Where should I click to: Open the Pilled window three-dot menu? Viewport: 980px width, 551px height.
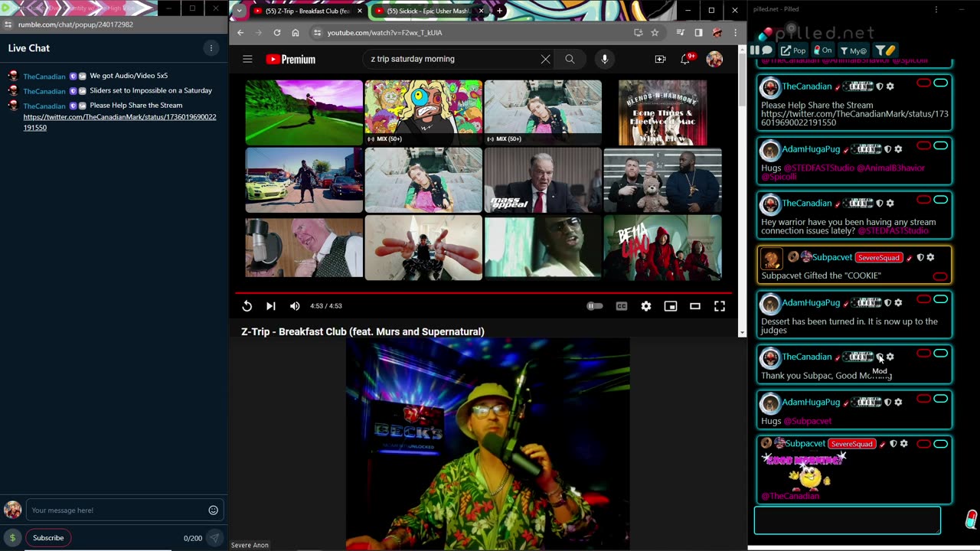[x=936, y=9]
